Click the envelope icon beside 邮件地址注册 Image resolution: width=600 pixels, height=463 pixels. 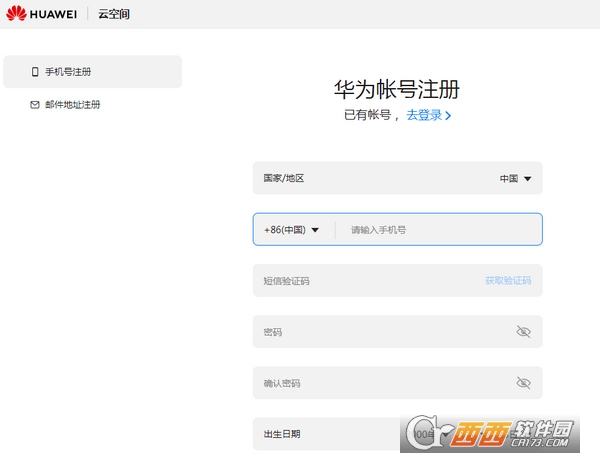[35, 105]
